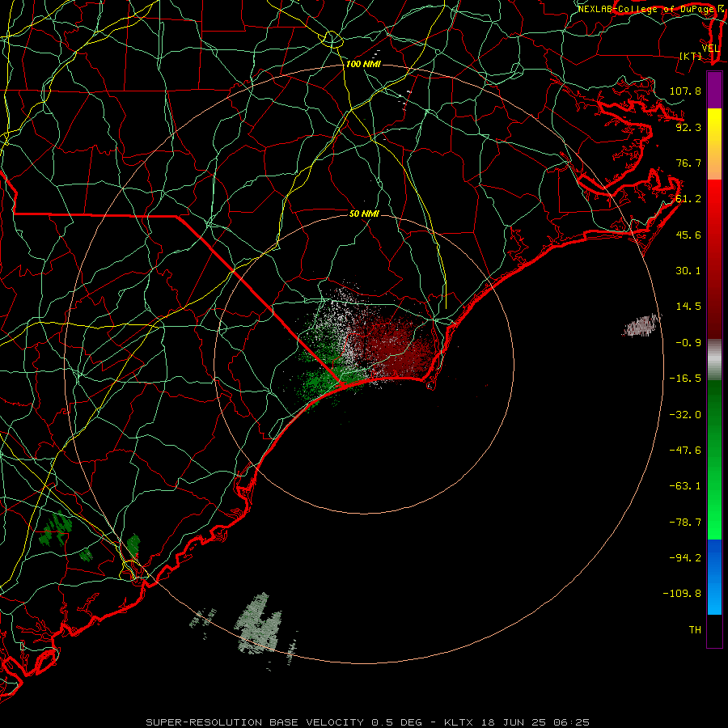
Task: Click the -78.7 value on velocity scale
Action: [x=685, y=523]
